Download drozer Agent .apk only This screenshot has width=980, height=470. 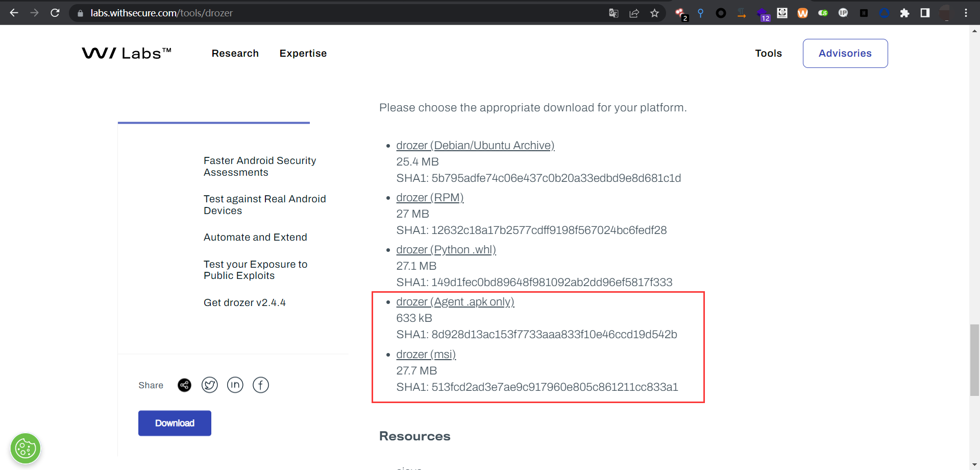coord(455,302)
